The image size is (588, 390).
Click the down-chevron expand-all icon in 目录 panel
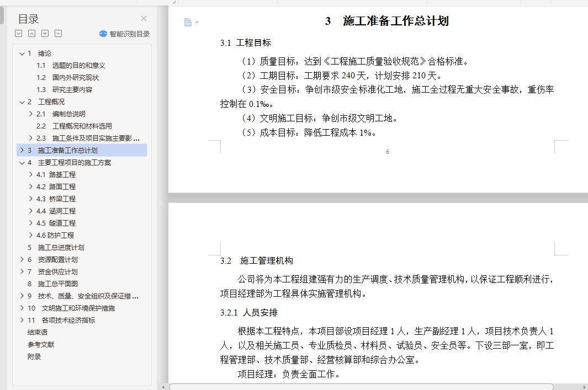(x=18, y=33)
